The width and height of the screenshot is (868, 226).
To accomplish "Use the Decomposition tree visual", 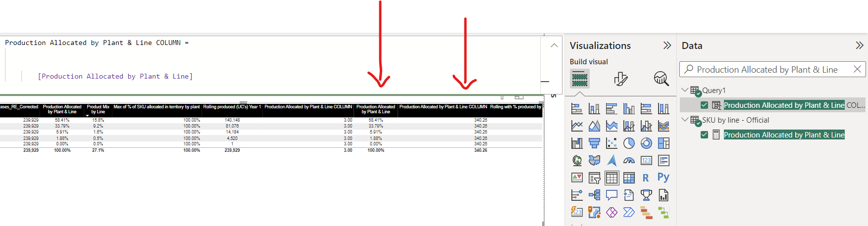I will (x=594, y=195).
